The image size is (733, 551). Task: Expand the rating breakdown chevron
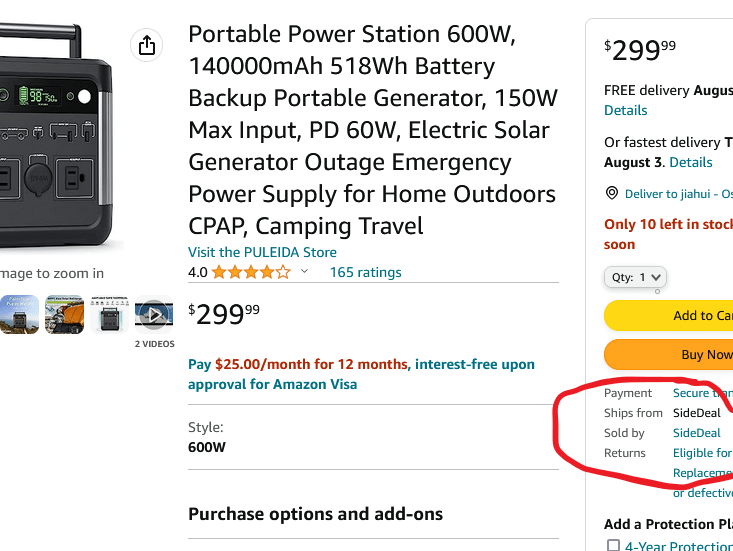click(x=305, y=272)
